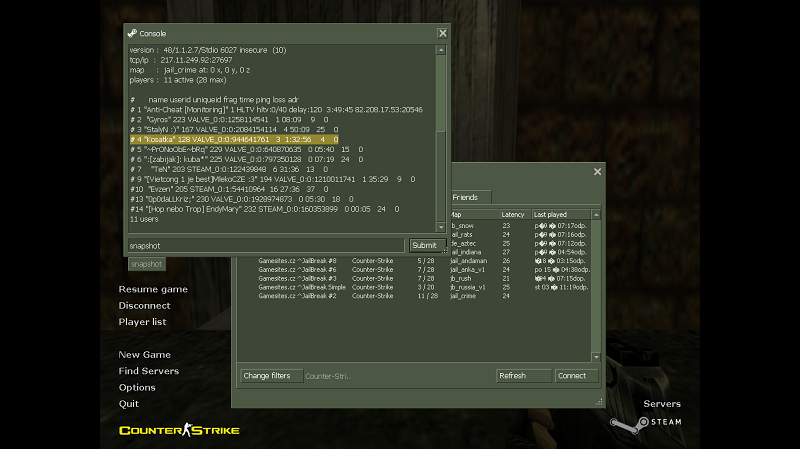Click the server list up scroll arrow

click(x=596, y=215)
